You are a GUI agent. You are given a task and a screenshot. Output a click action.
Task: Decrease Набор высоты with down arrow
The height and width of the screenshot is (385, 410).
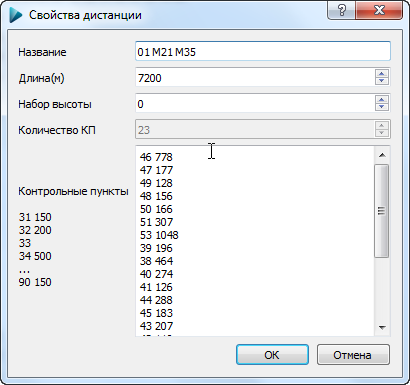tap(382, 107)
